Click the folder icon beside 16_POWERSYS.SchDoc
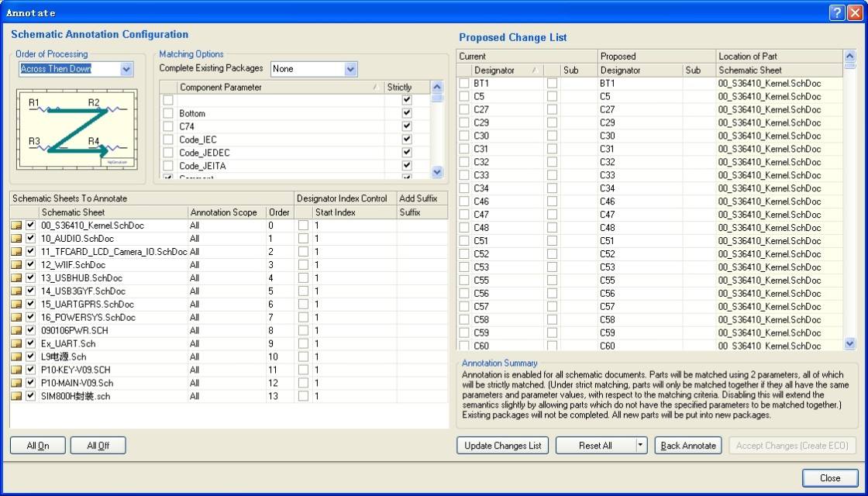 [x=16, y=317]
